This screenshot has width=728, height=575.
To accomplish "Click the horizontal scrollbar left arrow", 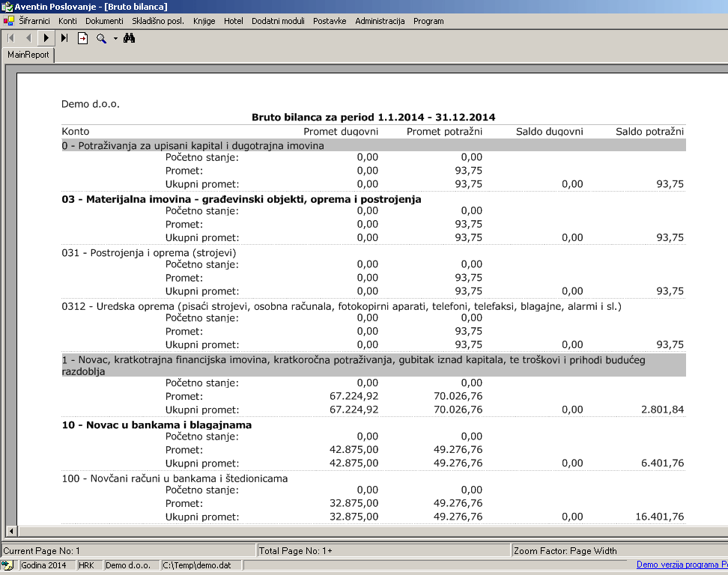I will point(10,531).
